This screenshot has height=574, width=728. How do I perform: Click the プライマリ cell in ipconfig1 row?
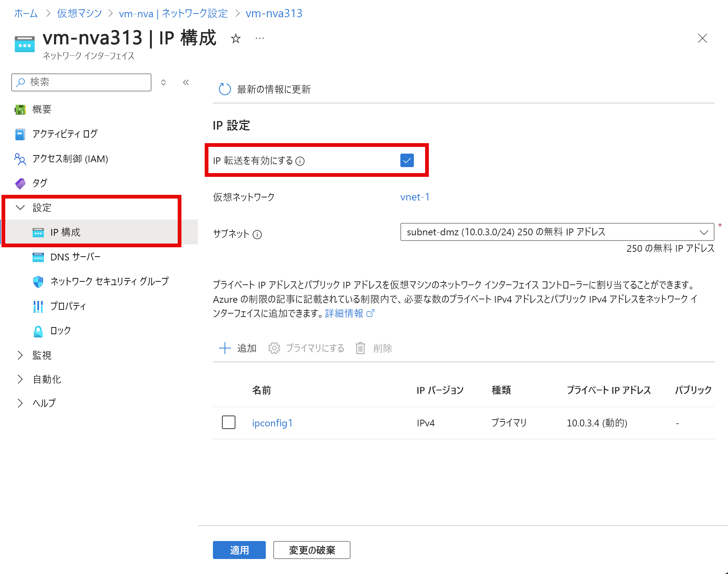coord(509,423)
